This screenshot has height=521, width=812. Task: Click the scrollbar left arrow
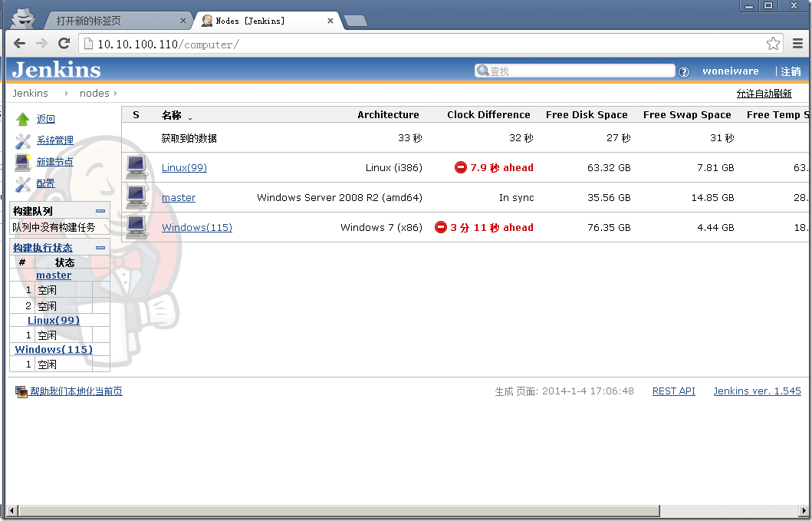click(12, 510)
